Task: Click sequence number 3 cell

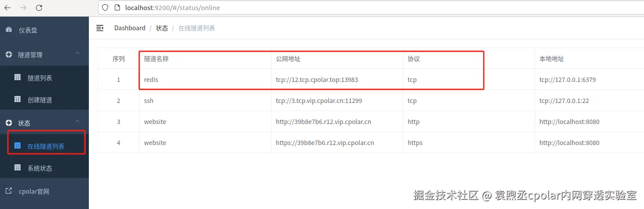Action: [x=119, y=122]
